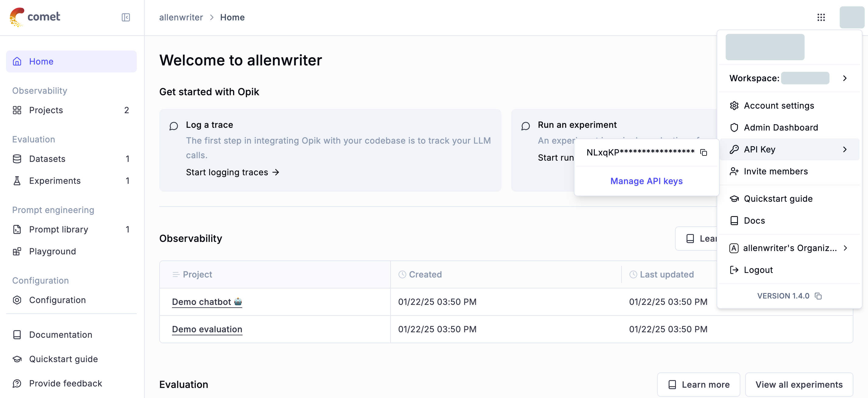This screenshot has height=398, width=868.
Task: Expand the API Key submenu chevron
Action: 844,149
